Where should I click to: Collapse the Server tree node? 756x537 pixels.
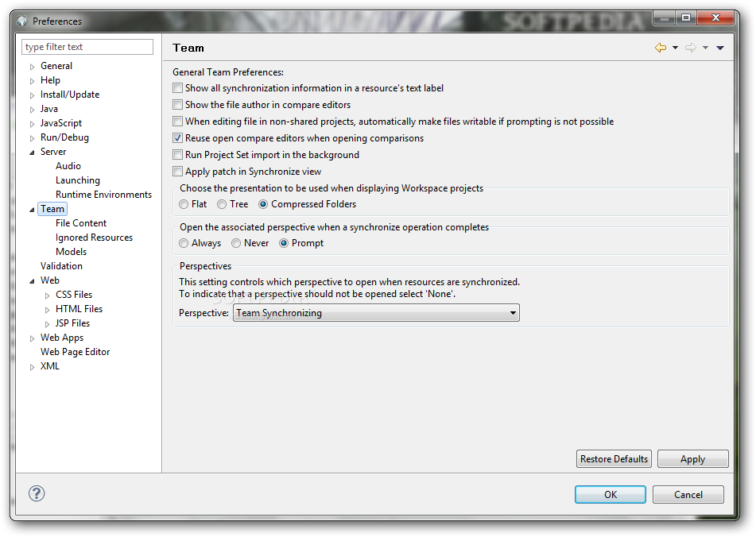tap(33, 153)
